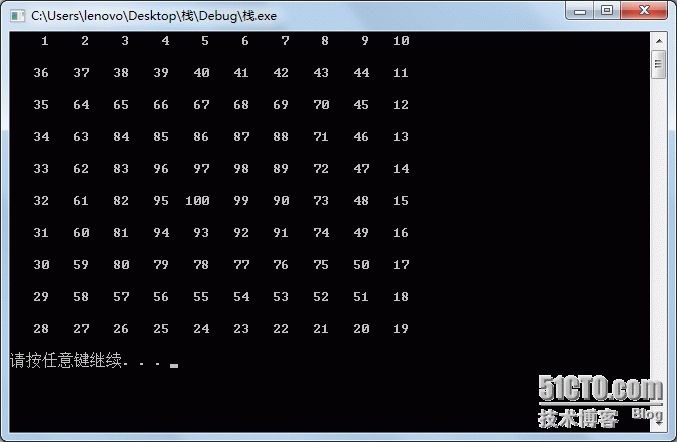Image resolution: width=677 pixels, height=442 pixels.
Task: Click the number 51 in the matrix
Action: 361,297
